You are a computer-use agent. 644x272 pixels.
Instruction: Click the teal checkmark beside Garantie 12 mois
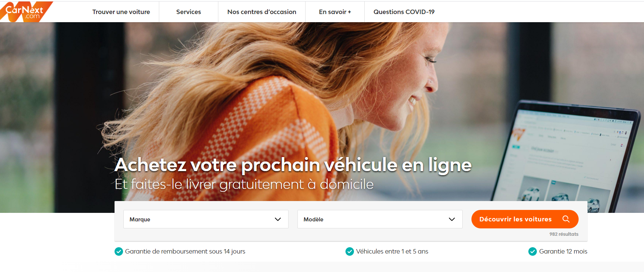[x=532, y=252]
